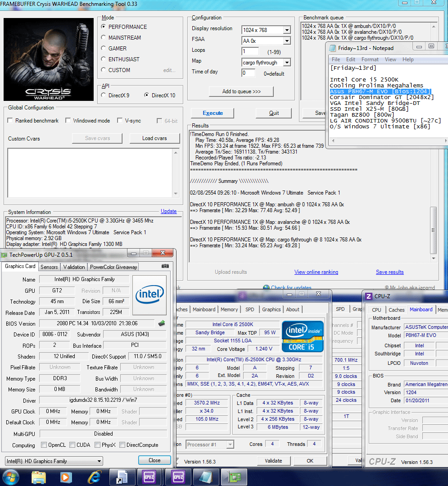This screenshot has height=486, width=448.
Task: Enable V-sync checkbox
Action: click(120, 121)
